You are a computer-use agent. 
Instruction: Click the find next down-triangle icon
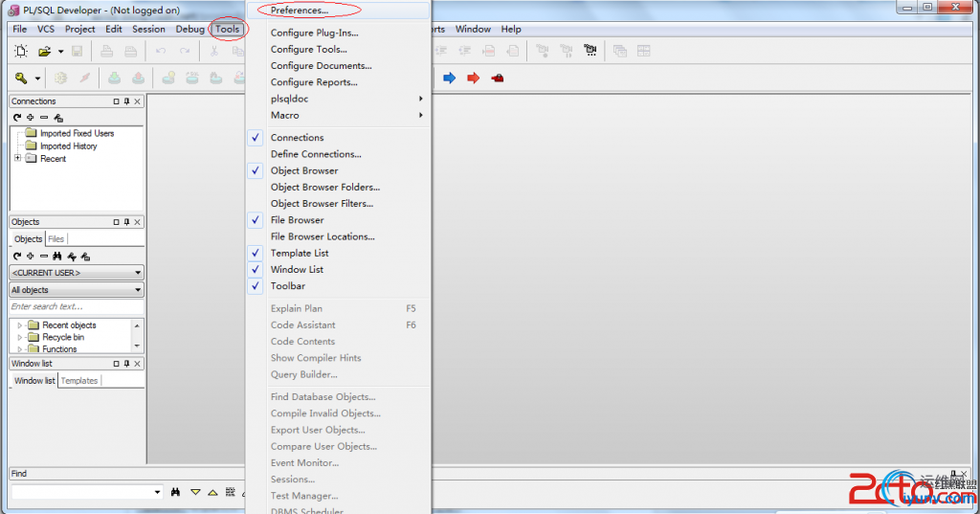click(x=195, y=492)
